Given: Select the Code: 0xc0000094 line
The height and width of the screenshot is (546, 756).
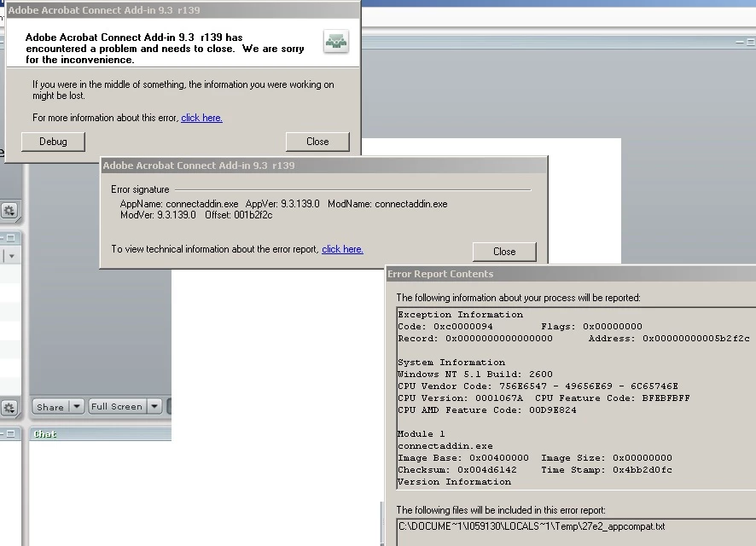Looking at the screenshot, I should point(445,326).
